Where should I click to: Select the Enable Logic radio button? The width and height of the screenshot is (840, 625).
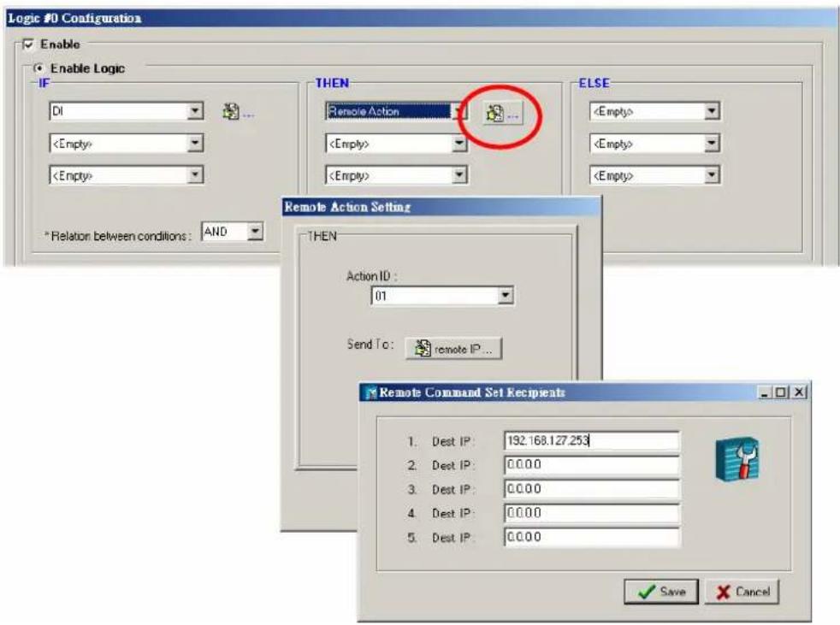pos(38,68)
